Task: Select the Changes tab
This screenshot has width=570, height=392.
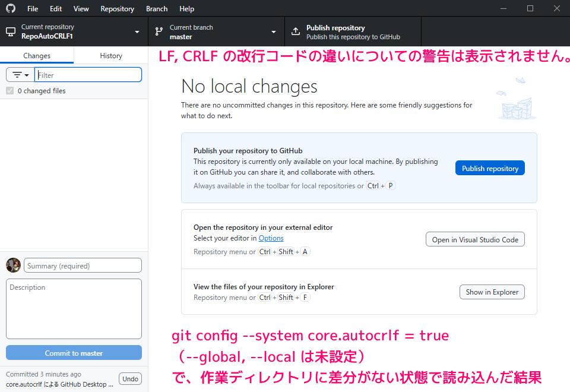Action: tap(37, 55)
